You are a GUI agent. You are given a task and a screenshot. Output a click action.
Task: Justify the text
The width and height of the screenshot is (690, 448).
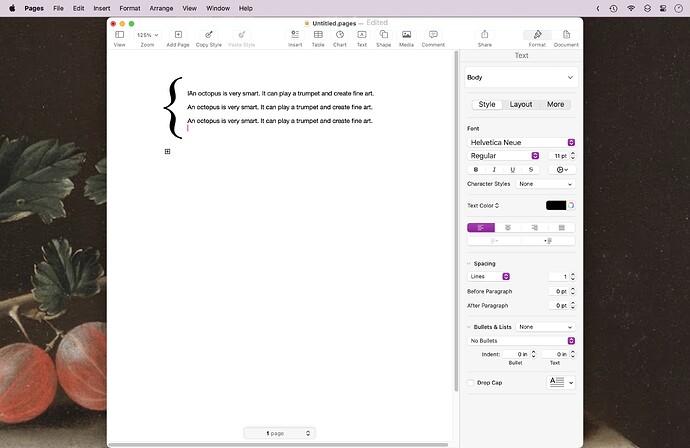click(x=562, y=228)
